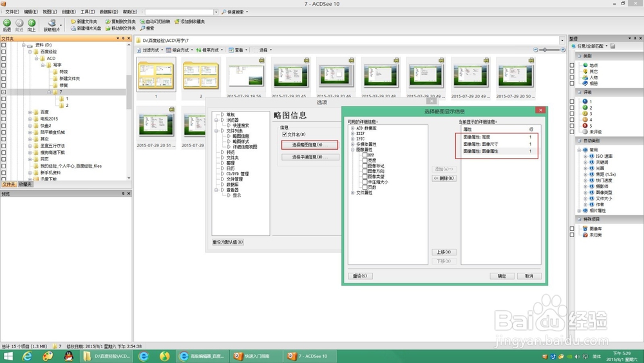Click Move to Folder (移动到文件夹) toolbar icon
The height and width of the screenshot is (363, 644).
click(108, 28)
